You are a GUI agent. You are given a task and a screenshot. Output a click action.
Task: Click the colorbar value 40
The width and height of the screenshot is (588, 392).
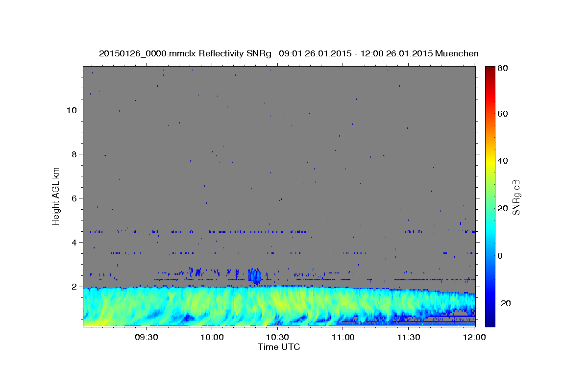(503, 161)
